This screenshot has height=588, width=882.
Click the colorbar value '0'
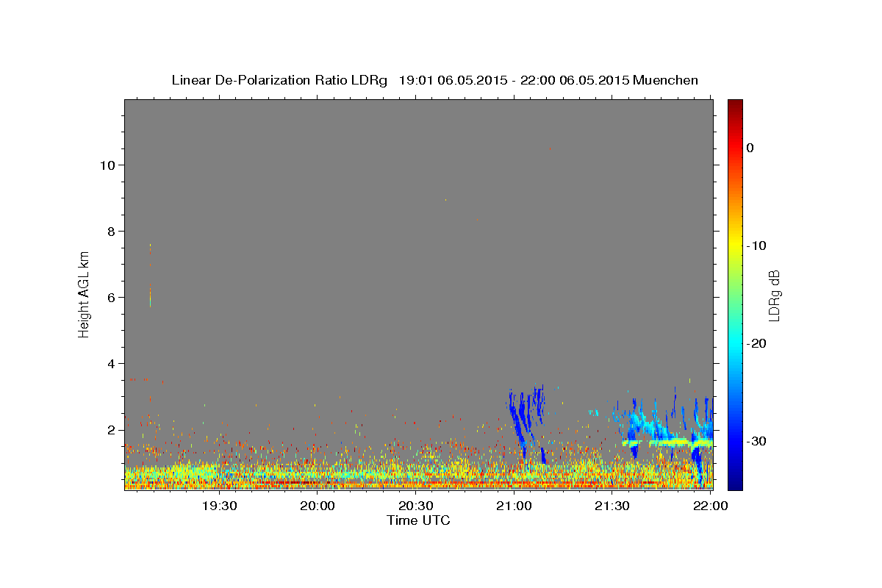coord(750,148)
